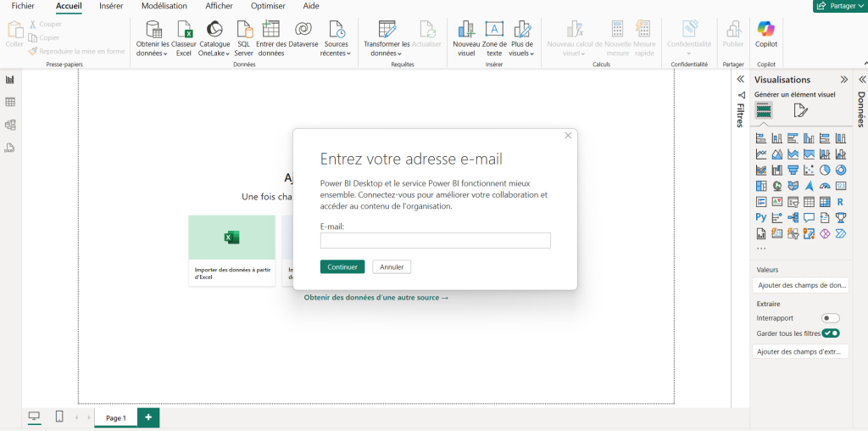The width and height of the screenshot is (868, 431).
Task: Expand Transformer les données dropdown
Action: [x=387, y=48]
